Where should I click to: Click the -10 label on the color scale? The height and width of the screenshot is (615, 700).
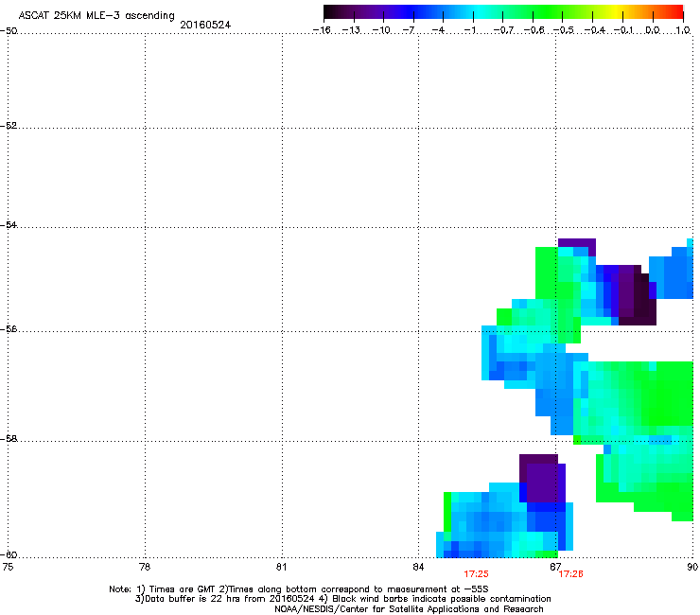tap(381, 30)
